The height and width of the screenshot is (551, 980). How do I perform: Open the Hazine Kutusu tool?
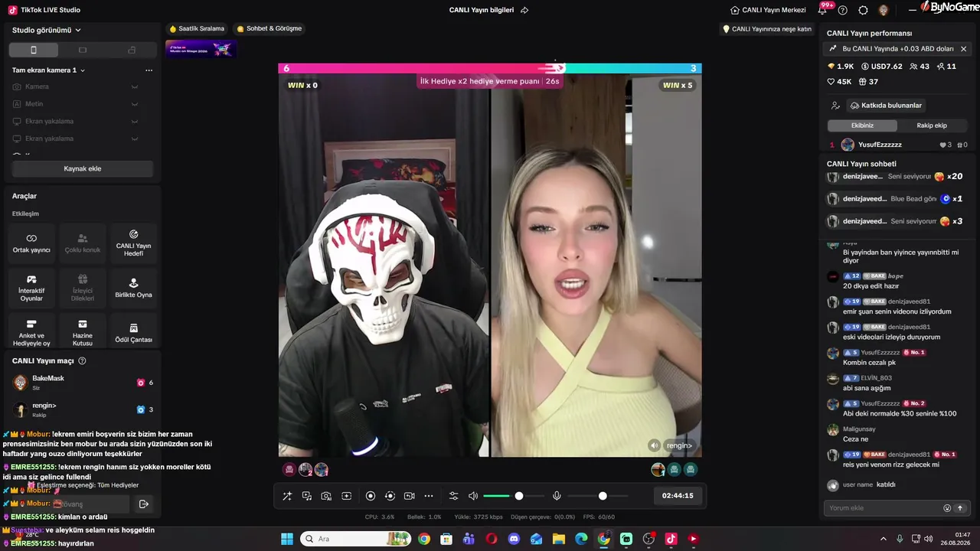(83, 332)
